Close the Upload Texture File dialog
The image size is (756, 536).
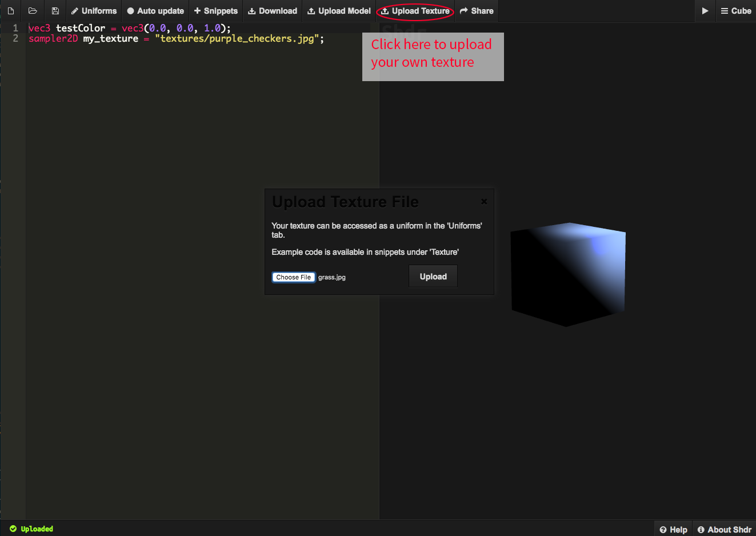(x=484, y=201)
